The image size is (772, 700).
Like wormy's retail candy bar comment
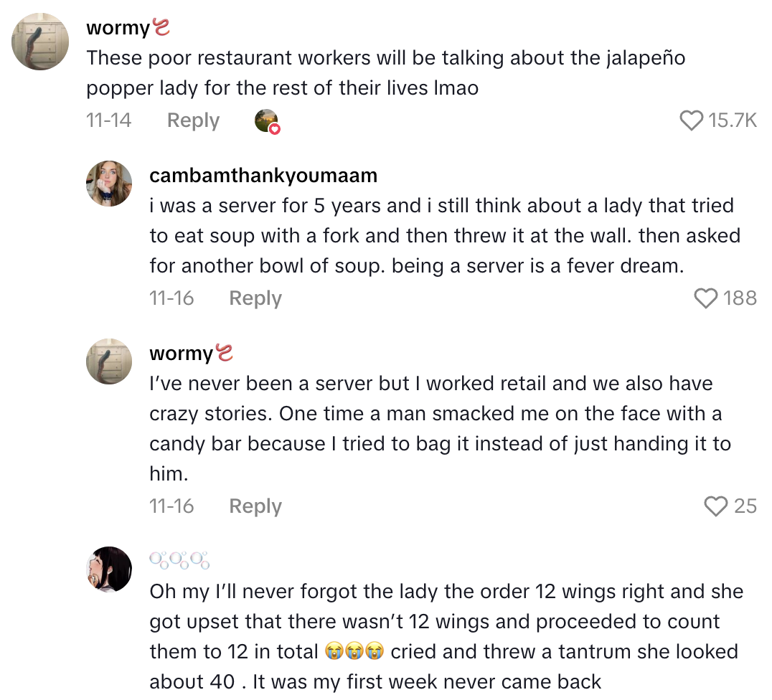pos(715,506)
